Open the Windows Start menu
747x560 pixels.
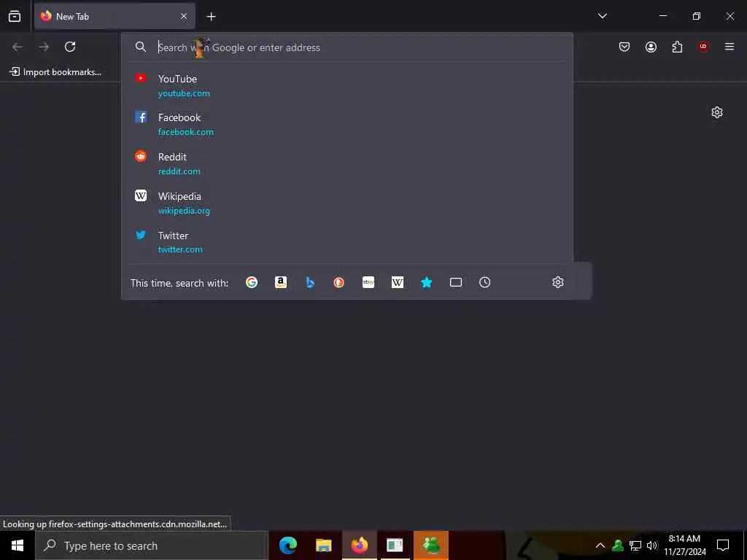(x=18, y=545)
